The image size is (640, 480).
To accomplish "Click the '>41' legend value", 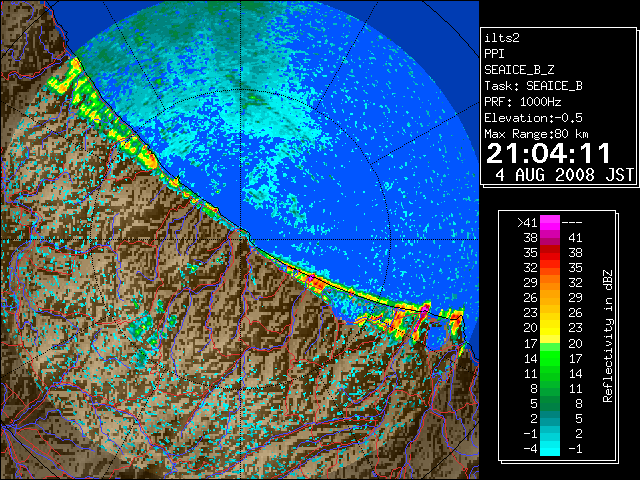I will 527,223.
